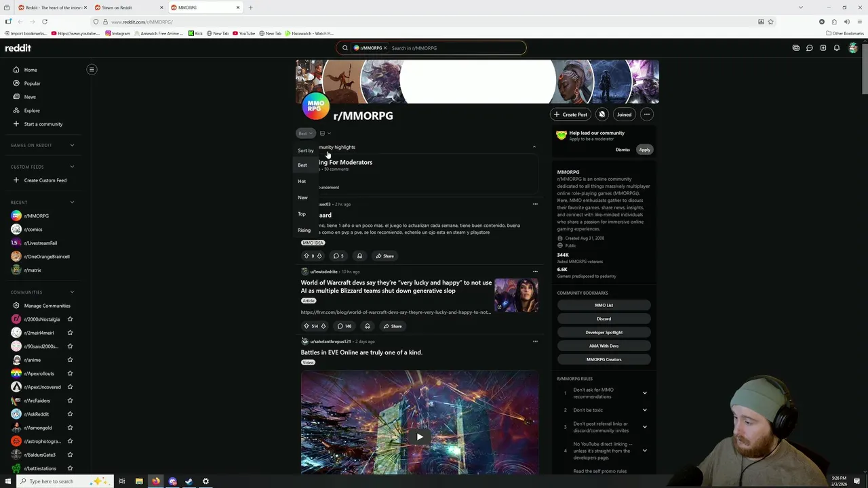Click Apply to be a moderator

[x=644, y=150]
